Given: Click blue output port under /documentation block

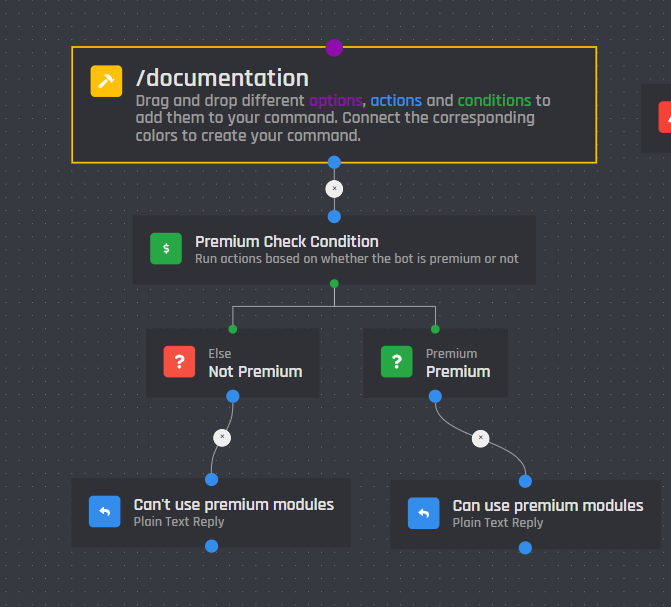Looking at the screenshot, I should [x=334, y=162].
